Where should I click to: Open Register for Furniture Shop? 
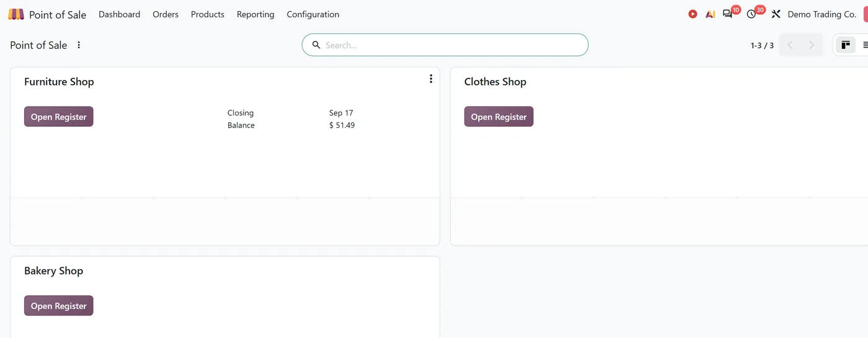point(59,117)
